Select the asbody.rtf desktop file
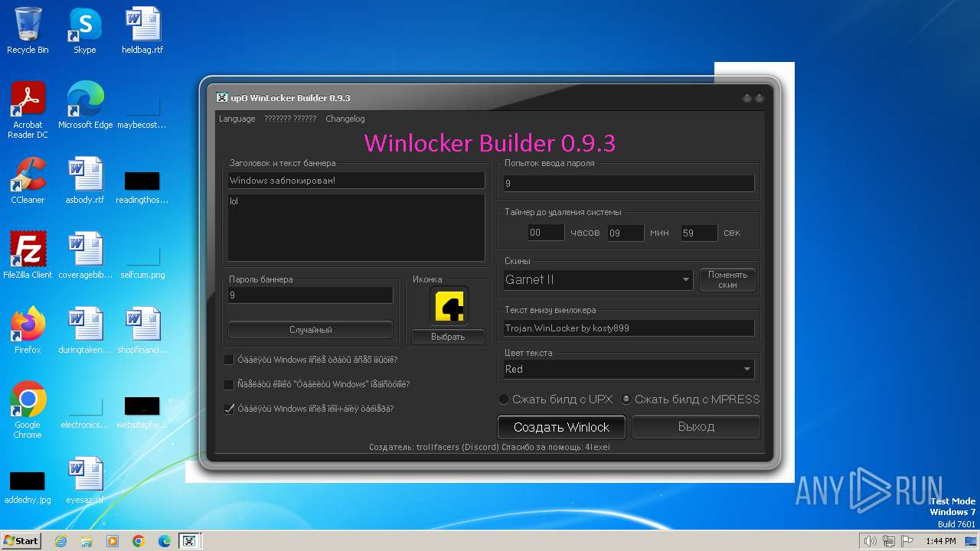 (85, 181)
